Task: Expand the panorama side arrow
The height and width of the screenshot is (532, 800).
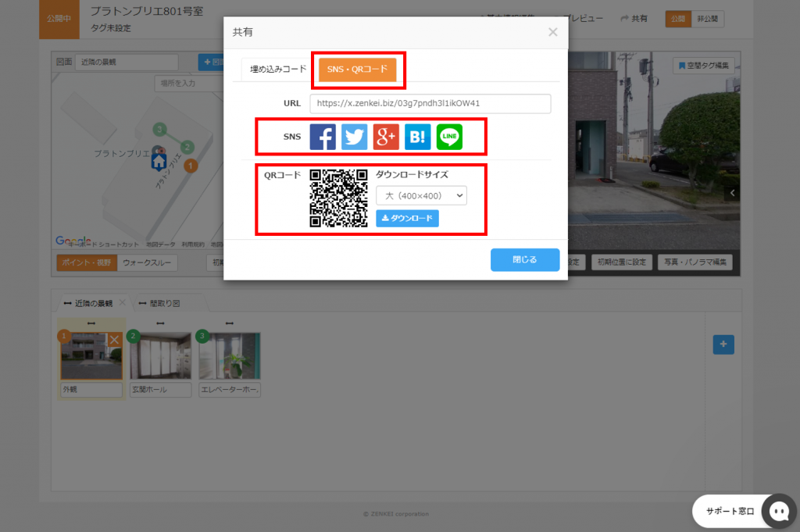Action: [732, 193]
